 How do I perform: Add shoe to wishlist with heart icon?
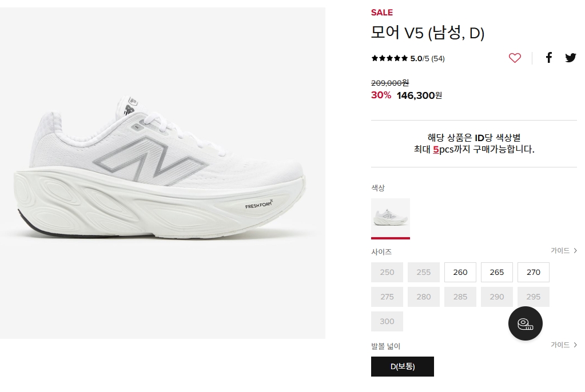[515, 58]
